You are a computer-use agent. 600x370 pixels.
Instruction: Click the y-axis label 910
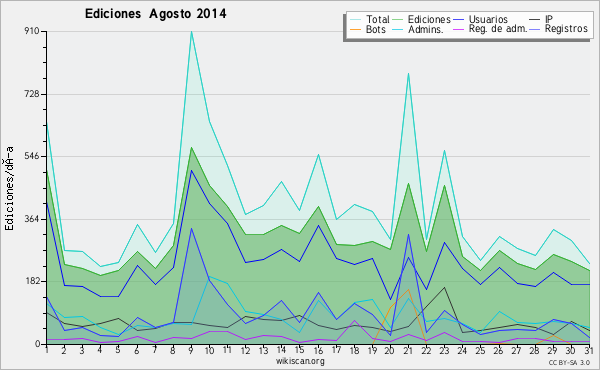[33, 31]
